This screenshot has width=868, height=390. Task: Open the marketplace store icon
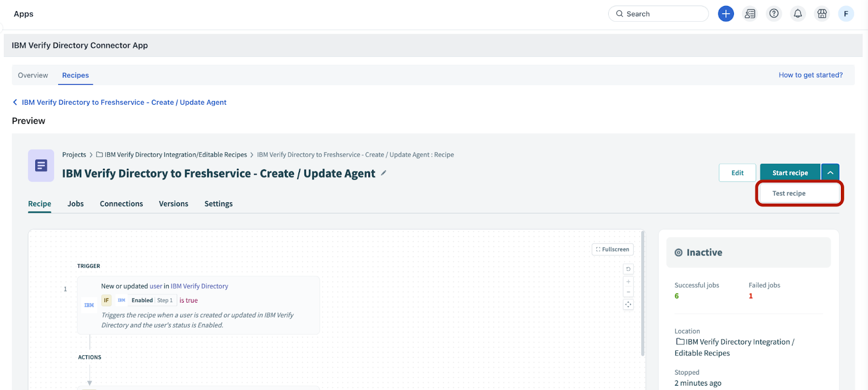coord(822,14)
